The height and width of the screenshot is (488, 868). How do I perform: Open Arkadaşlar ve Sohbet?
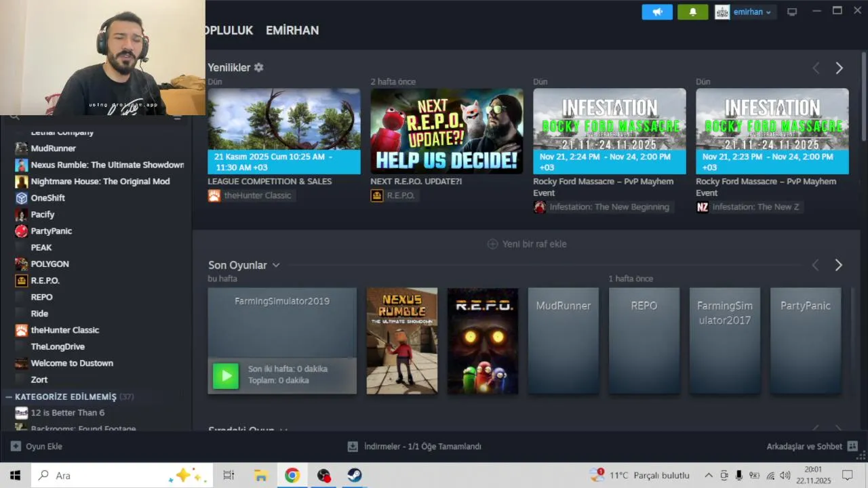(812, 447)
